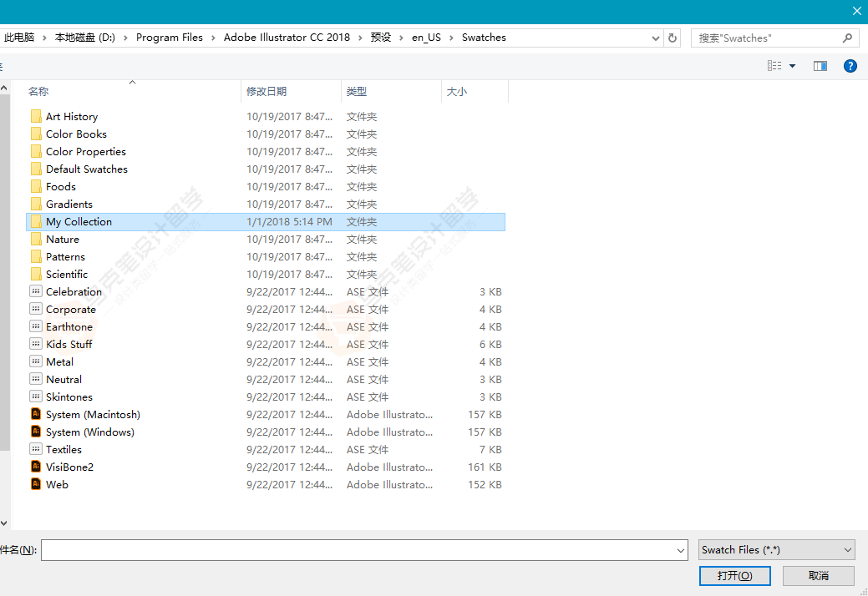The image size is (868, 596).
Task: Click the Patterns folder icon
Action: click(36, 256)
